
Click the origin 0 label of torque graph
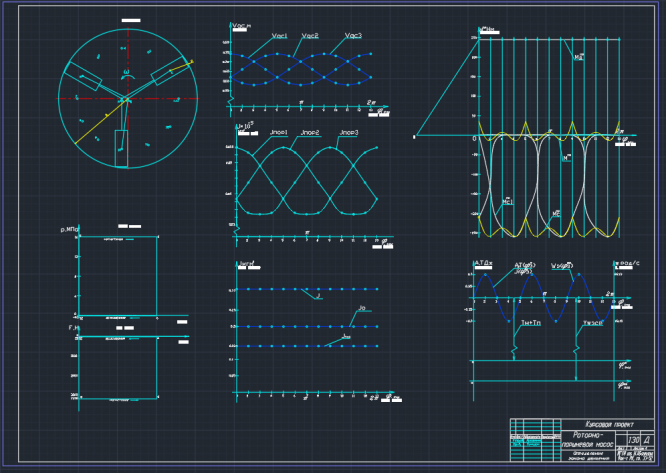[x=474, y=139]
